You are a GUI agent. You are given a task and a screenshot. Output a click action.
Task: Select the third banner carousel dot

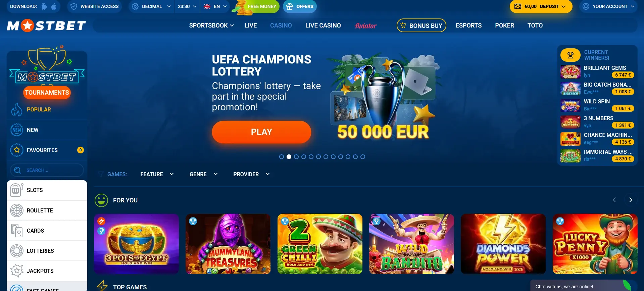[x=296, y=157]
